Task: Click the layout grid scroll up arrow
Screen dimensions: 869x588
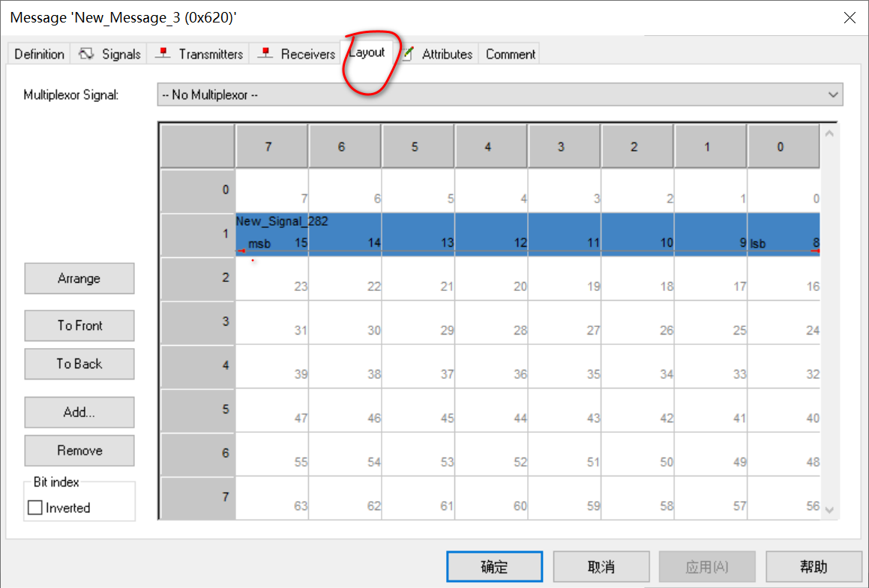Action: (829, 133)
